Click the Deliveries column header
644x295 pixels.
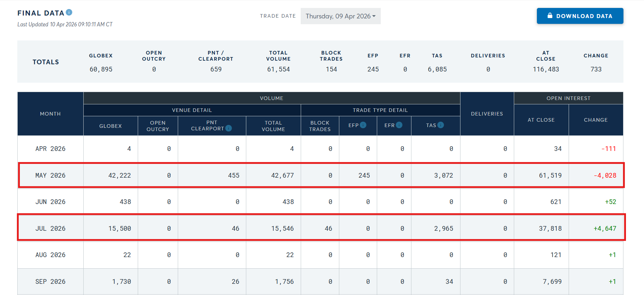coord(487,114)
